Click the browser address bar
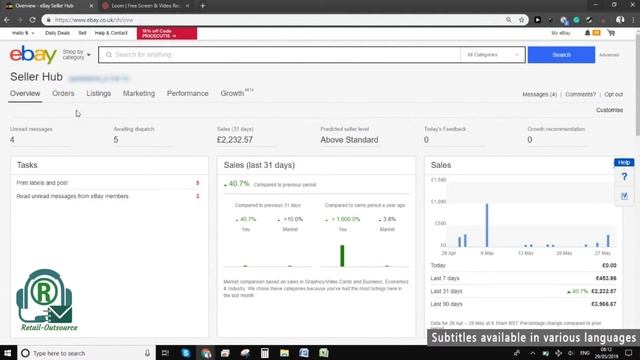 [x=273, y=20]
